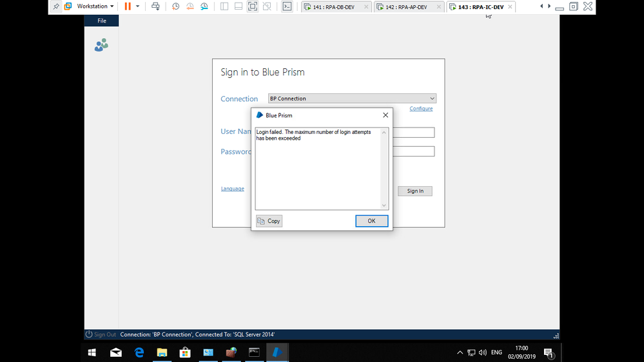Toggle the library sidebar view icon
644x362 pixels.
224,6
